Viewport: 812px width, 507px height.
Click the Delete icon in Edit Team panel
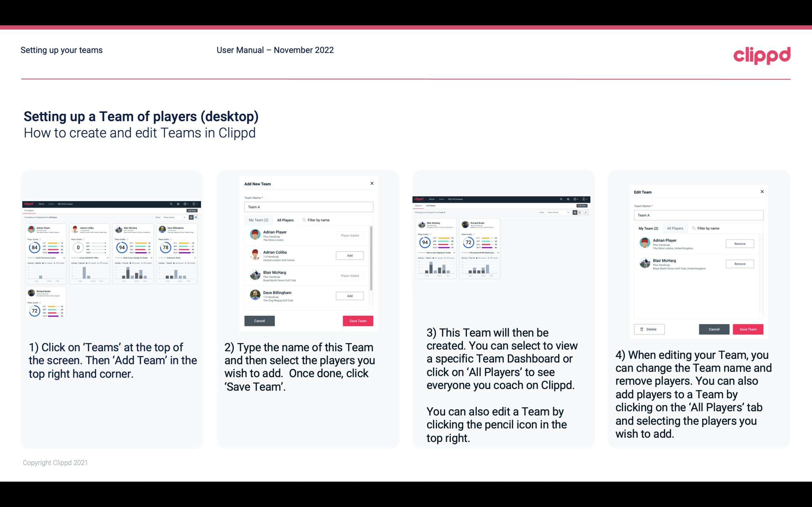pyautogui.click(x=649, y=329)
